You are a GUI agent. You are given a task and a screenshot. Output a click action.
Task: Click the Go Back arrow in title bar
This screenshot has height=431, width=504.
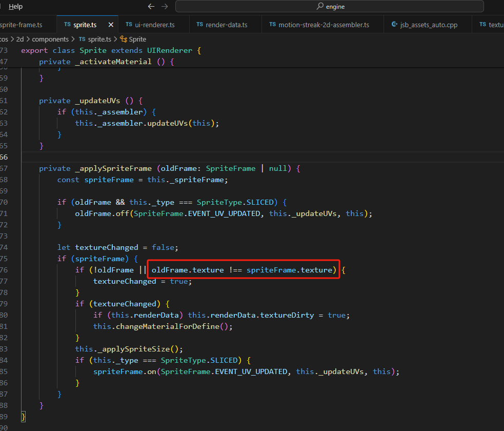pyautogui.click(x=151, y=7)
